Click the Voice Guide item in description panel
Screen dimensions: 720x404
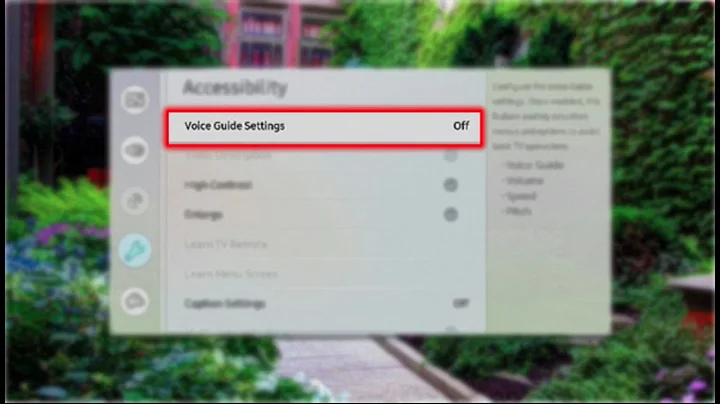[535, 165]
